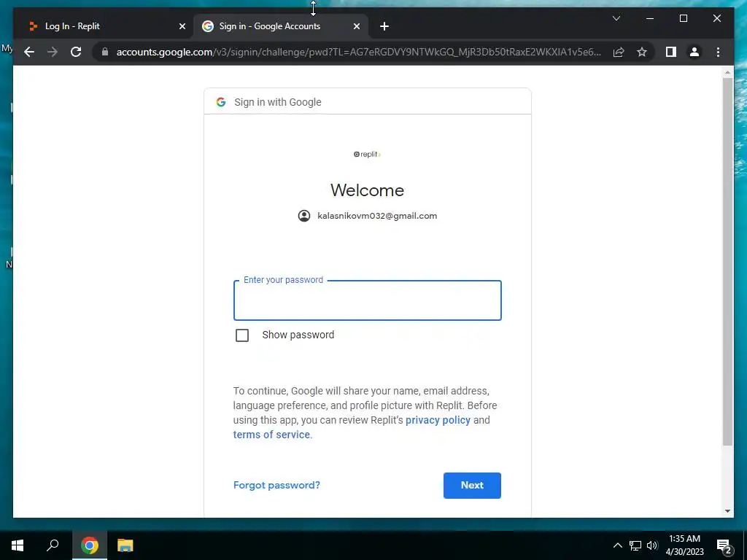This screenshot has width=747, height=560.
Task: Expand the tab search dropdown arrow
Action: click(616, 18)
